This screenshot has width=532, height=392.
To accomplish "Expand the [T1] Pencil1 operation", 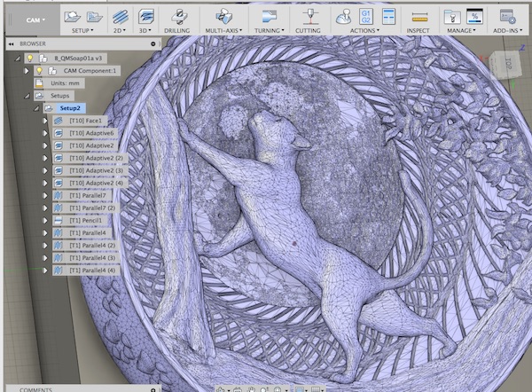I will tap(45, 221).
